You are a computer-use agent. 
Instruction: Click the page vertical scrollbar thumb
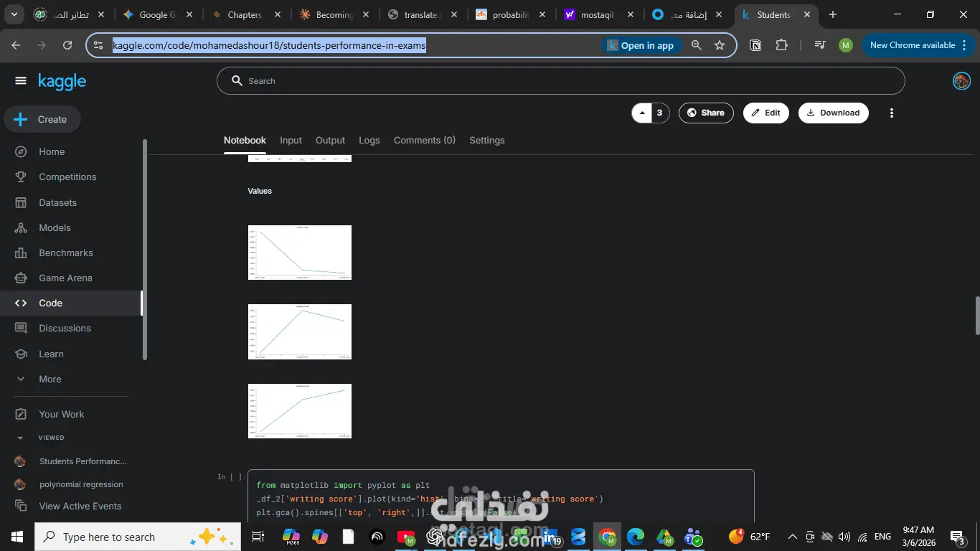(x=976, y=315)
